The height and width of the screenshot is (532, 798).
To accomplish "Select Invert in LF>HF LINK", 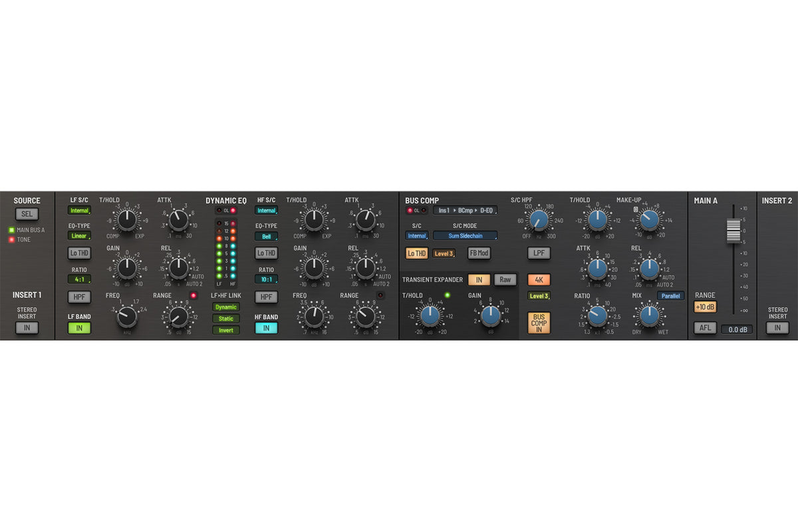I will 226,330.
